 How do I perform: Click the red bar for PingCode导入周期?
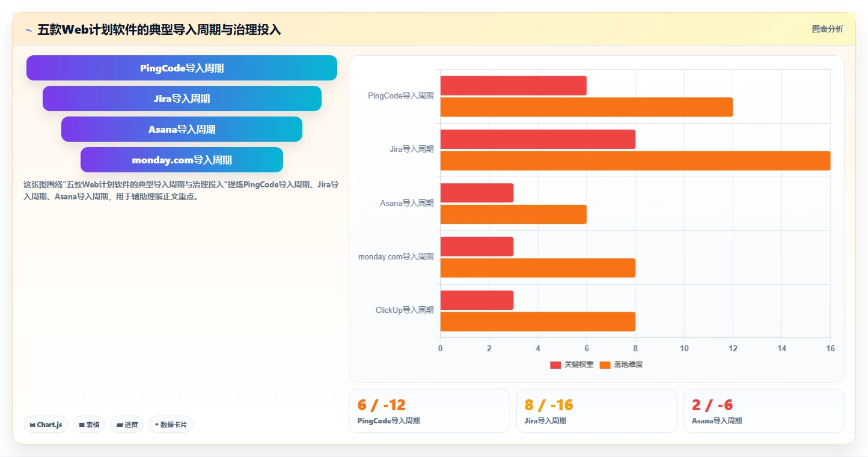(x=513, y=86)
